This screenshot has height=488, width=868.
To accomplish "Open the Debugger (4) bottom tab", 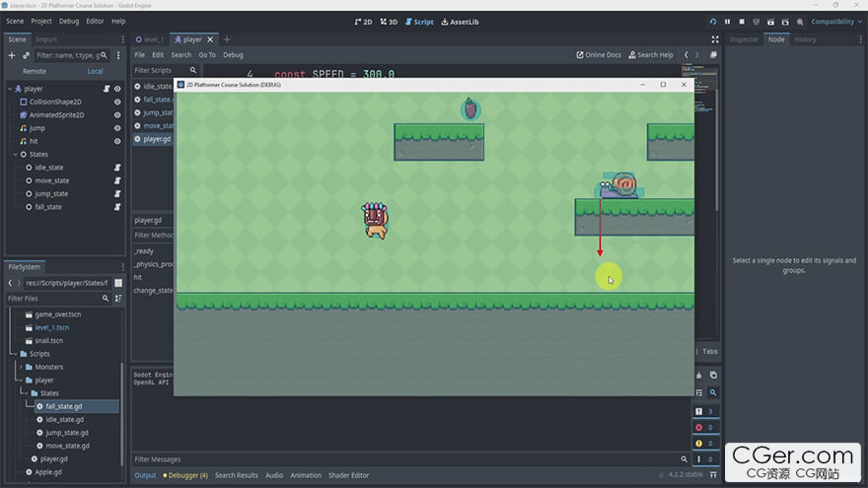I will (185, 475).
